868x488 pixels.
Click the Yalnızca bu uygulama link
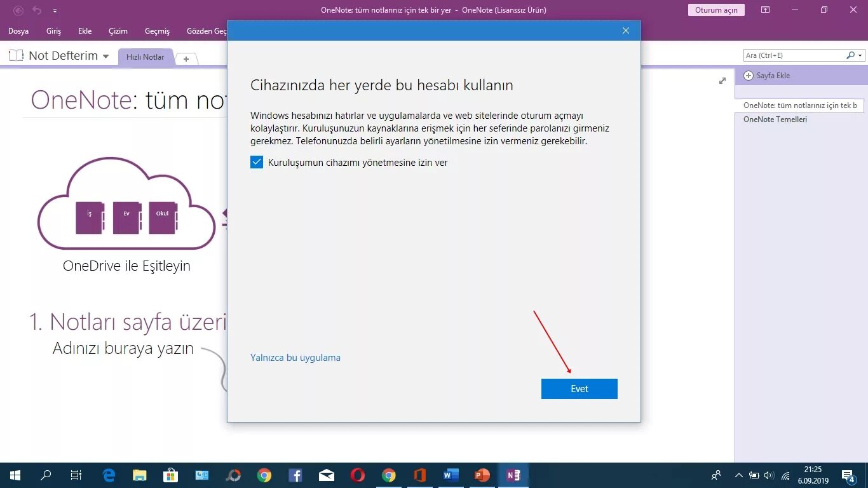tap(295, 358)
